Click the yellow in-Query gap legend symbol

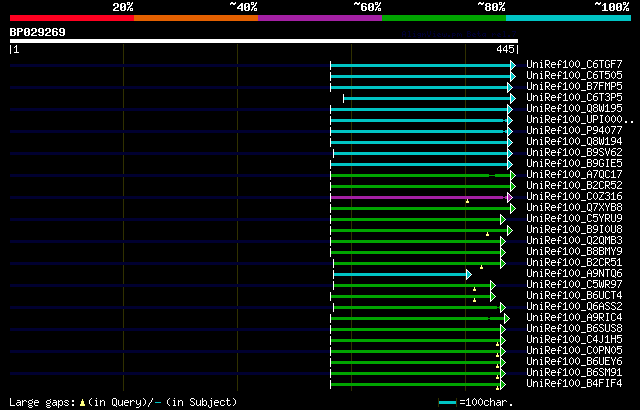coord(83,403)
